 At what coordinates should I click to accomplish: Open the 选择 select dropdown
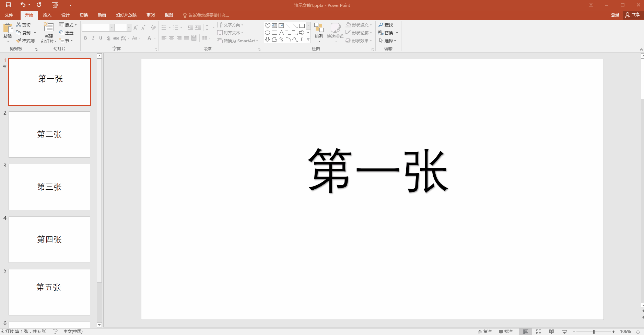(388, 41)
